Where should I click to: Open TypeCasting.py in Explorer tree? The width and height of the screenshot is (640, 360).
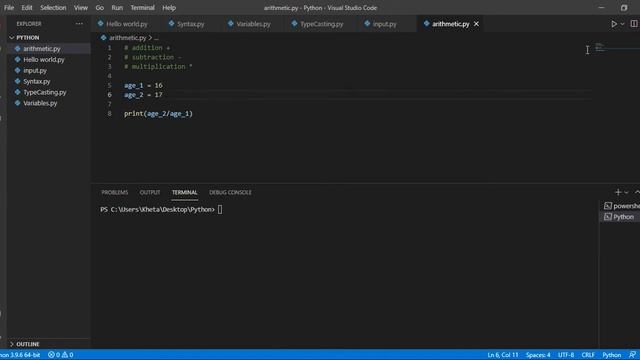pos(44,92)
